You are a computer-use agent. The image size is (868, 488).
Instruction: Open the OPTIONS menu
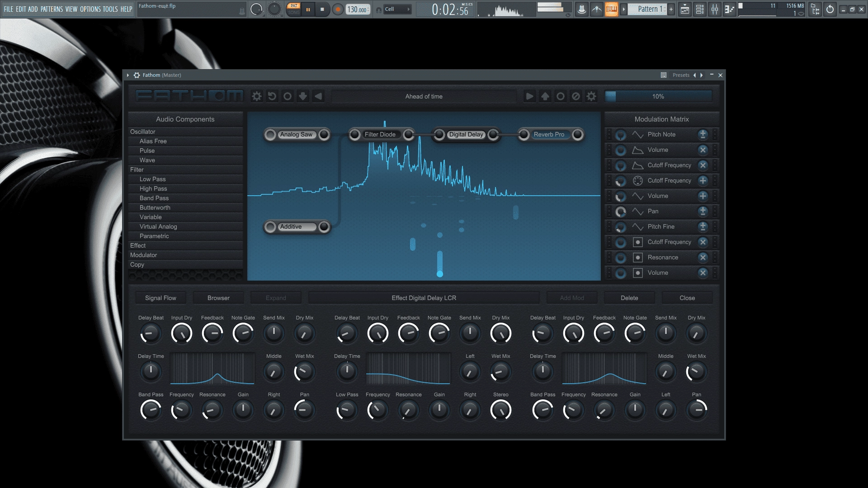[x=90, y=9]
